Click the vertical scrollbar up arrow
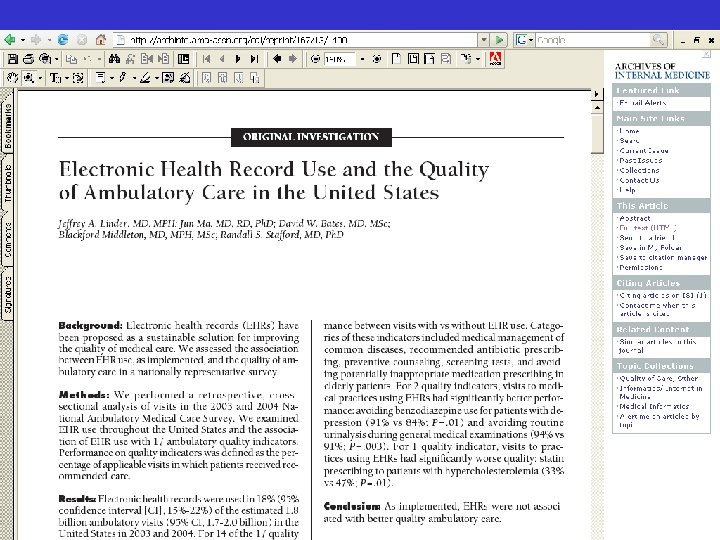 tap(597, 107)
